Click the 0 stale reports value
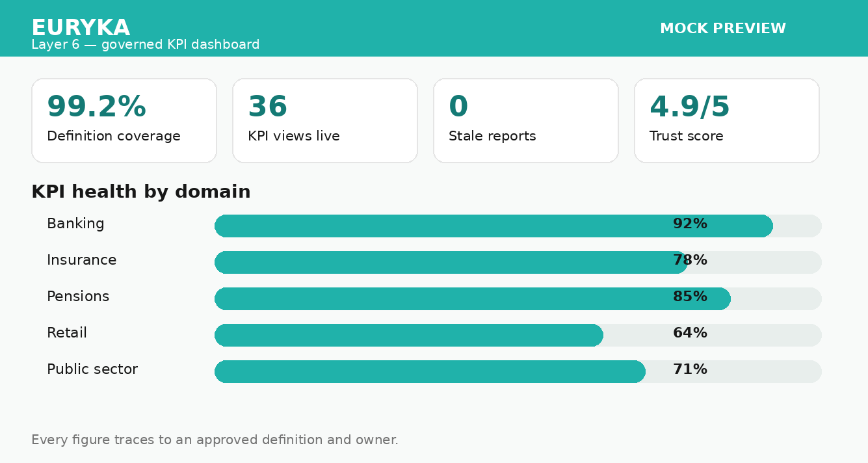 click(458, 107)
